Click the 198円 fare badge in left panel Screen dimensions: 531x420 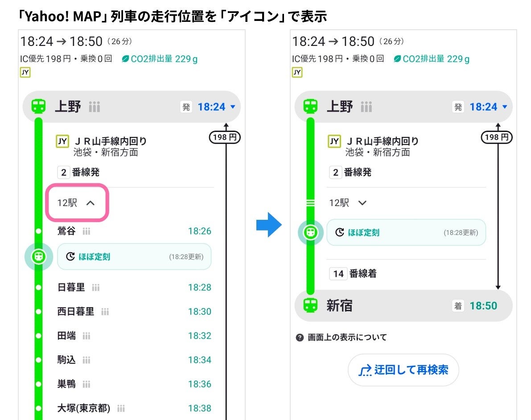coord(225,137)
